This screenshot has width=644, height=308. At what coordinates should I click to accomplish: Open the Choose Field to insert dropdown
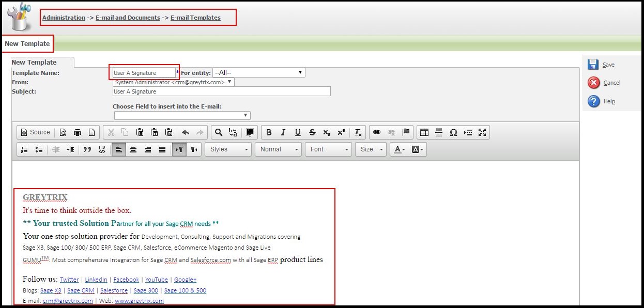(x=182, y=115)
